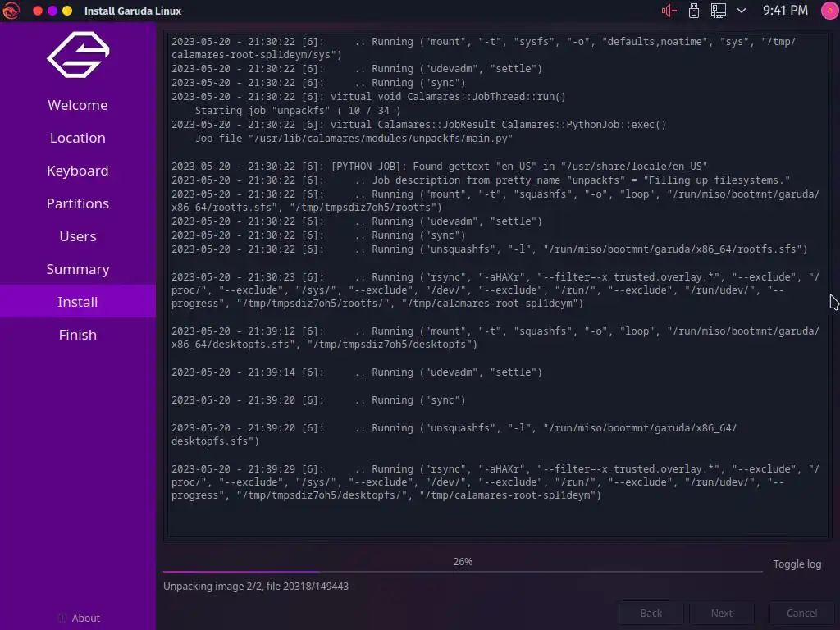
Task: Click the log line 'Job file "/usr/lib/calamares/modules/unpackfs/main.py"'
Action: (354, 138)
